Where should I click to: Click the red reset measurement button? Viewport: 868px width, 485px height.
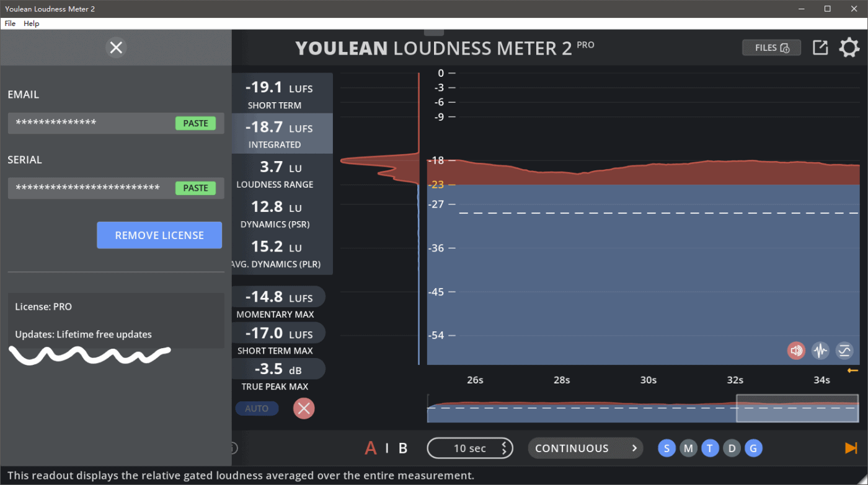click(304, 408)
